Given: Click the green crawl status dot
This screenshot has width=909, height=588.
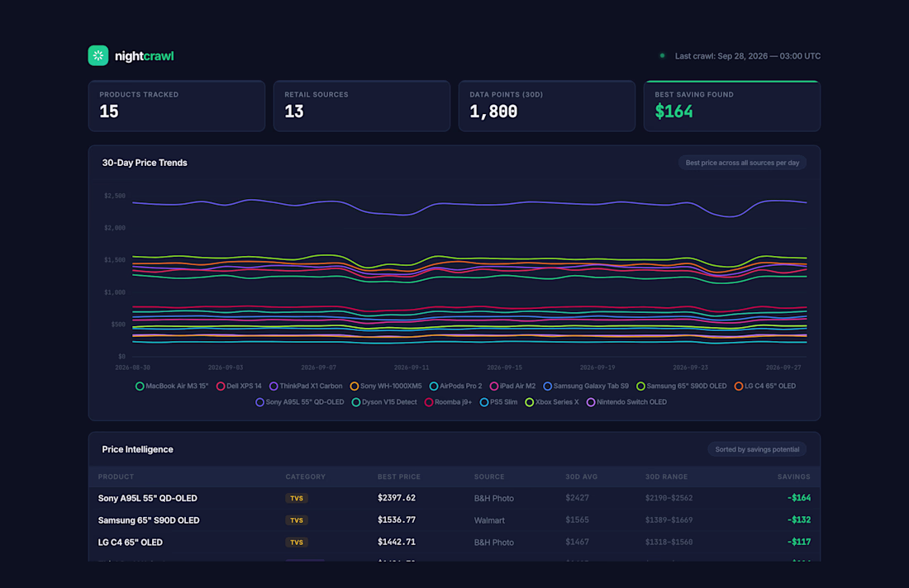Looking at the screenshot, I should coord(662,55).
